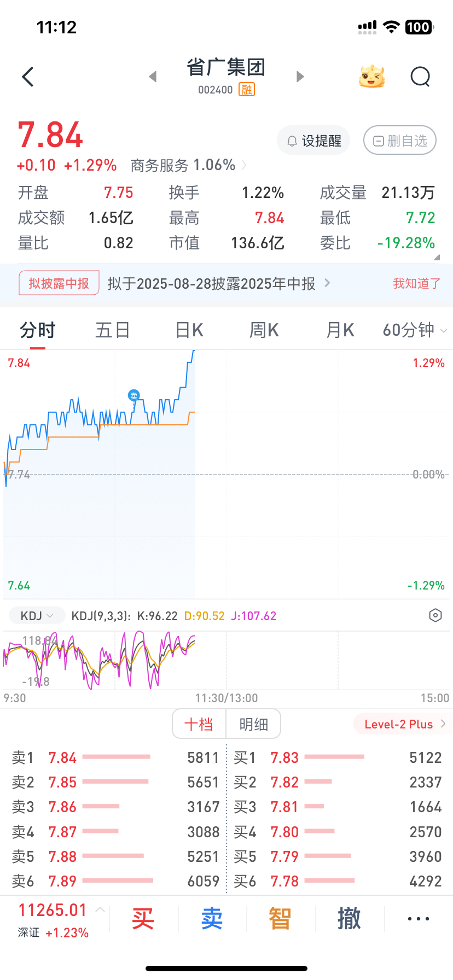Open the KDJ indicator dropdown
453x980 pixels.
(37, 616)
